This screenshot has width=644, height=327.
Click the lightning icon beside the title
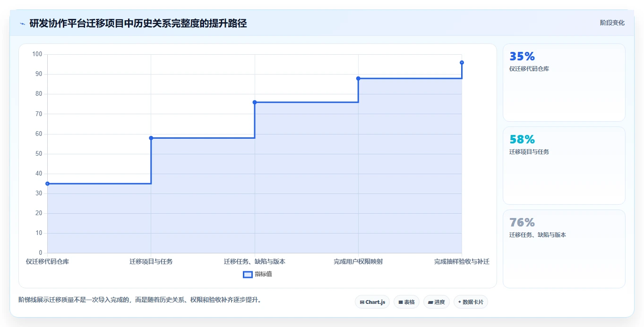23,24
